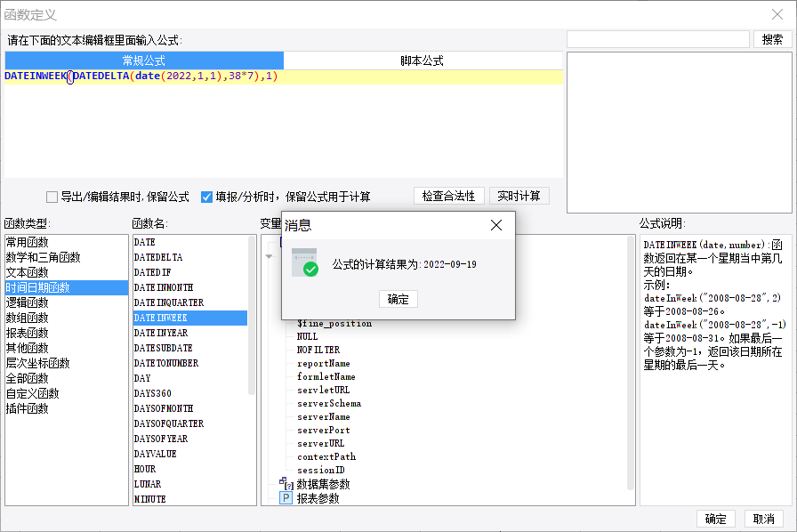Select DAYSOFMONTH function name
This screenshot has width=797, height=532.
190,409
